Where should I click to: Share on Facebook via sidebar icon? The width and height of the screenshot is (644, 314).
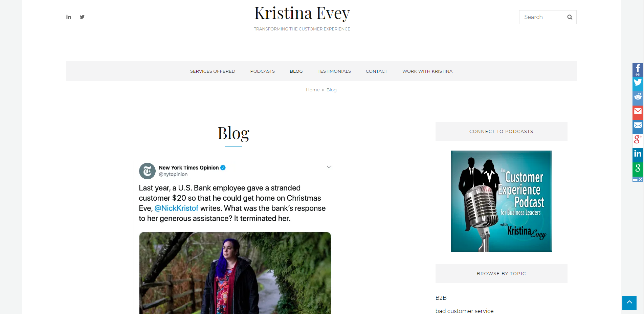(x=638, y=70)
